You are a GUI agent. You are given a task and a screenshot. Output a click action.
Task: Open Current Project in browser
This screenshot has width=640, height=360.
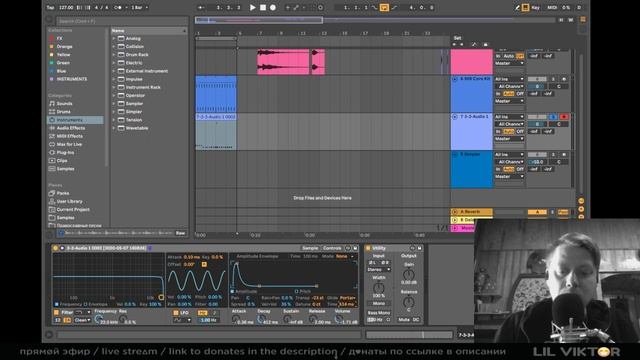(73, 210)
